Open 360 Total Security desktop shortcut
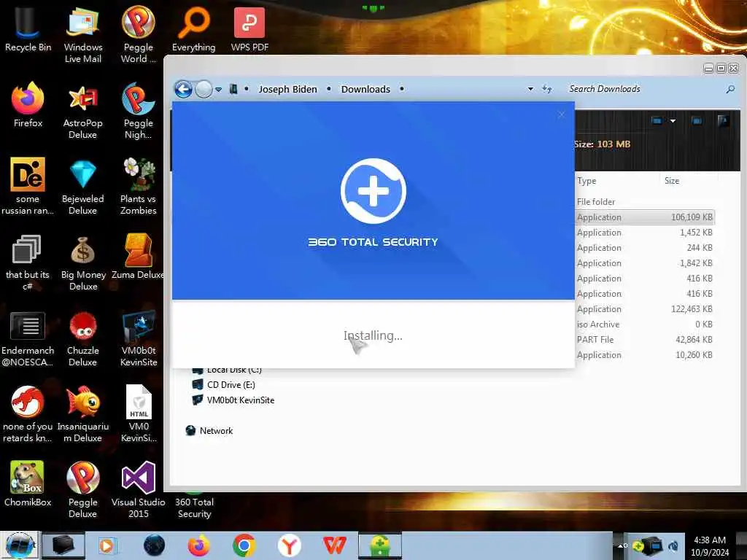This screenshot has height=560, width=747. tap(194, 505)
